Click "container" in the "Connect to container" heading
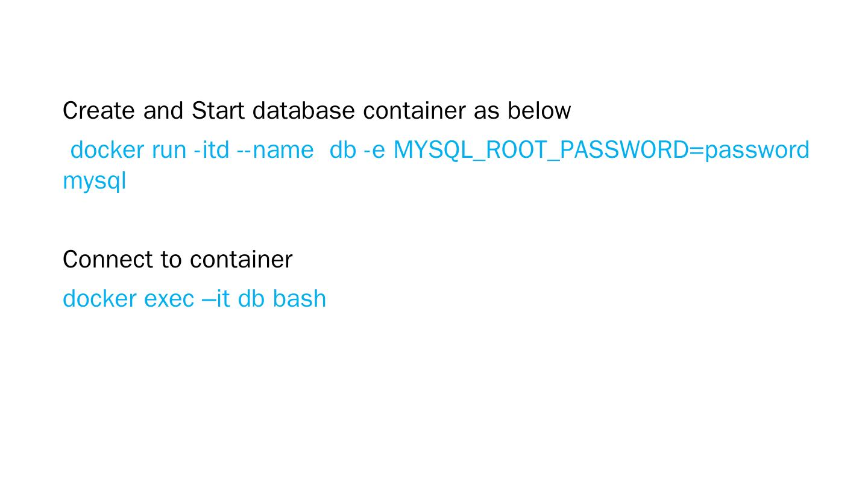The image size is (868, 488). pos(241,260)
